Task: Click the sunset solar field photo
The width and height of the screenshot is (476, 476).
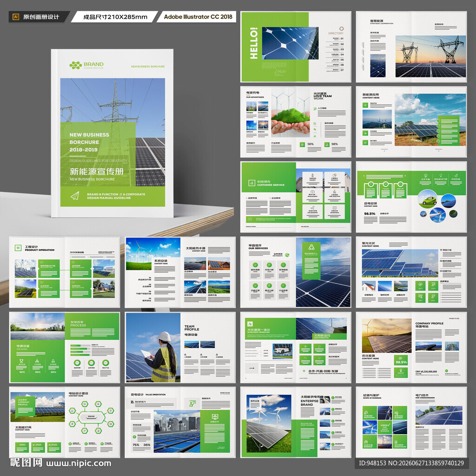Action: click(x=386, y=336)
